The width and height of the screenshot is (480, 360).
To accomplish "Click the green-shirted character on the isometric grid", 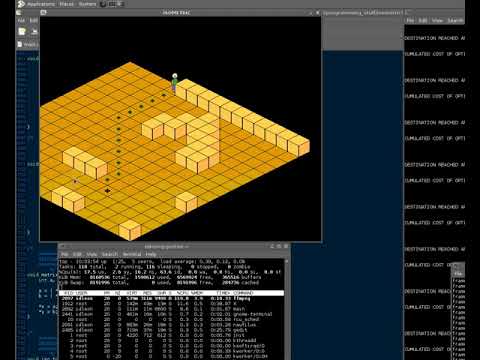I will point(174,82).
